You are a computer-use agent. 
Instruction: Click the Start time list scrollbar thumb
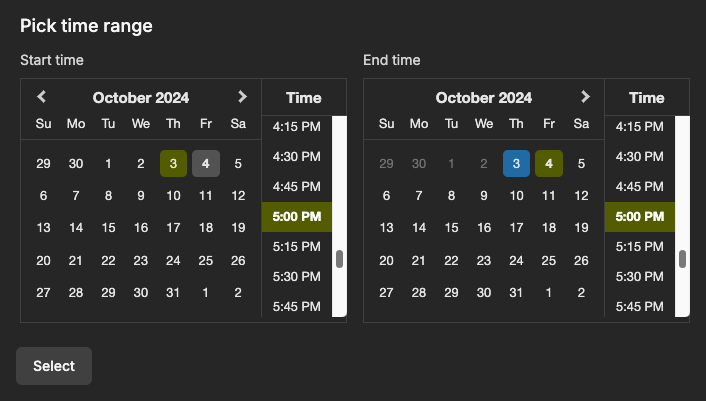[339, 258]
